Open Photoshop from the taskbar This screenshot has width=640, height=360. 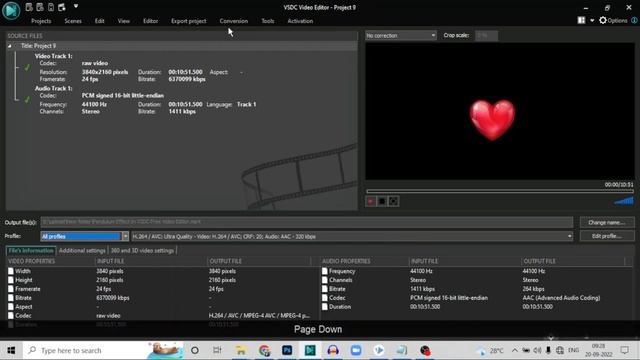287,350
